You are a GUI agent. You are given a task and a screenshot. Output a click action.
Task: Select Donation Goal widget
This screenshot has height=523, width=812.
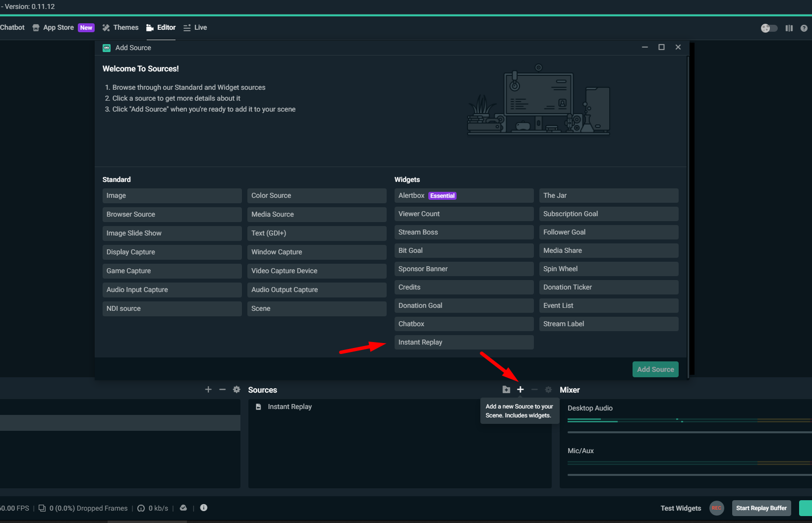point(464,305)
